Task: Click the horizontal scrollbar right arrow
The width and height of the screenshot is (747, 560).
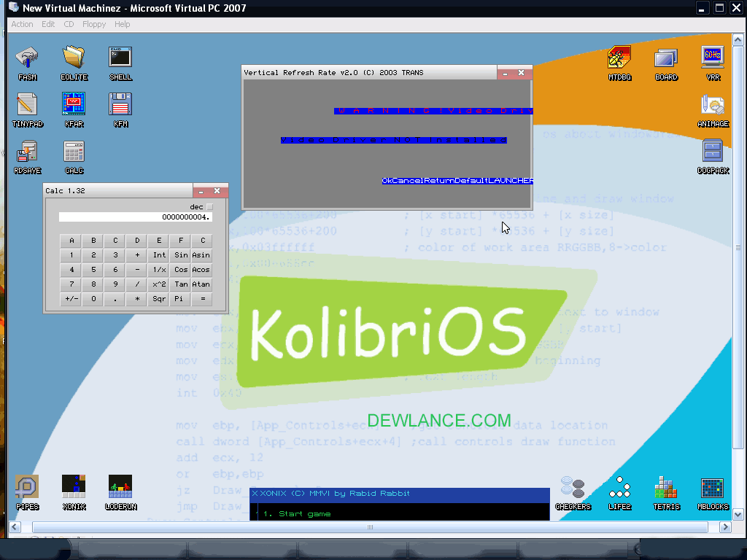Action: point(725,526)
